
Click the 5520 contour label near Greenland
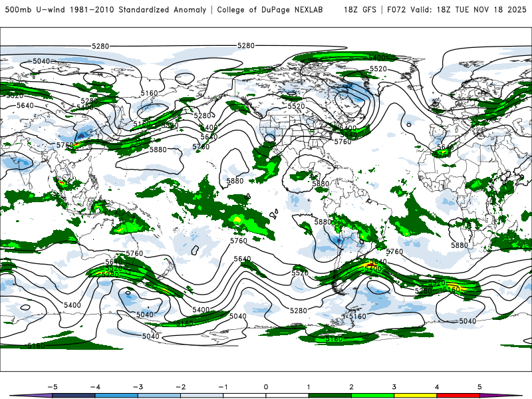pos(378,69)
